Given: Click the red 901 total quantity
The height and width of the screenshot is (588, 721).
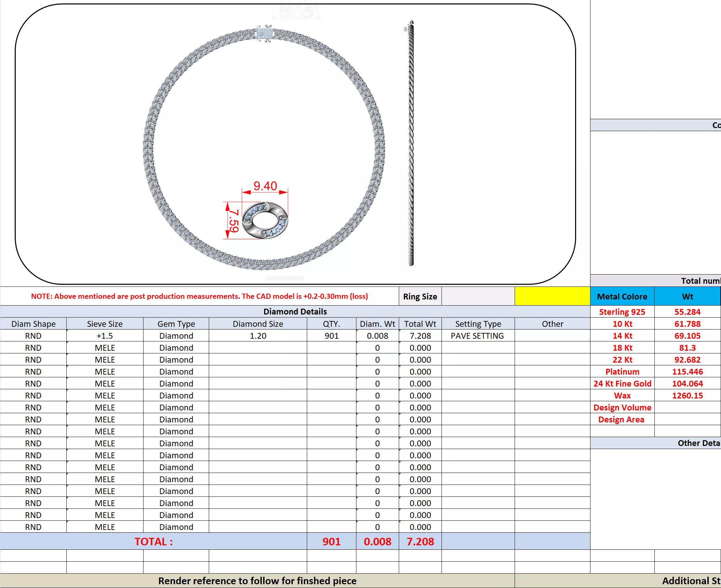Looking at the screenshot, I should (x=331, y=542).
